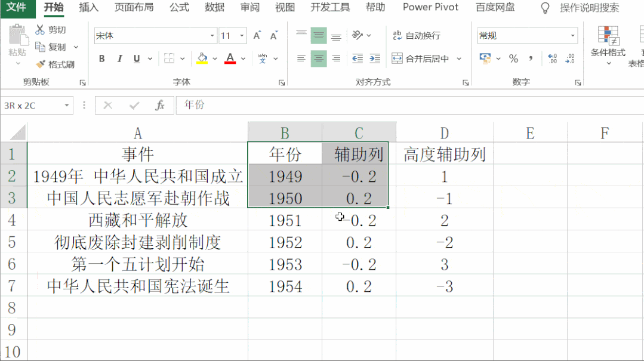Toggle merge and center 合并后居中

point(420,58)
